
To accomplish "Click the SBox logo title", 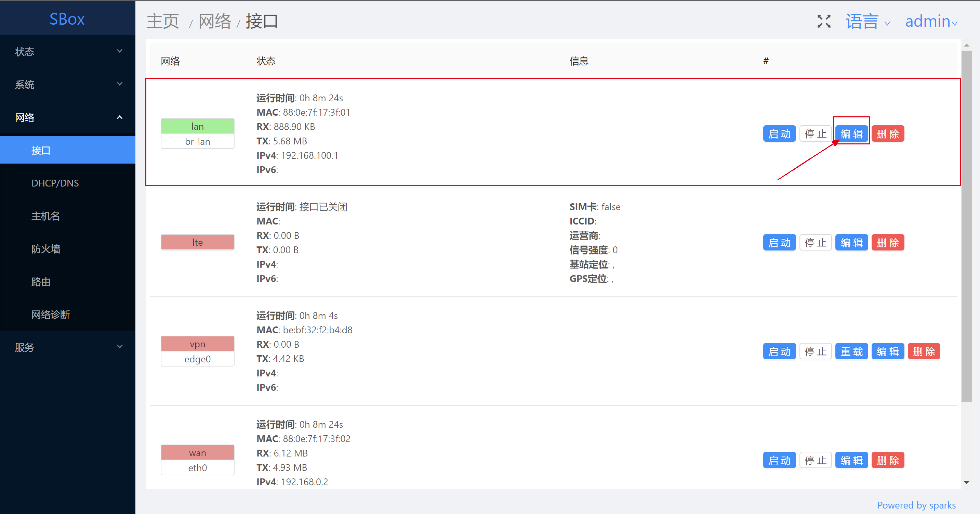I will coord(67,19).
